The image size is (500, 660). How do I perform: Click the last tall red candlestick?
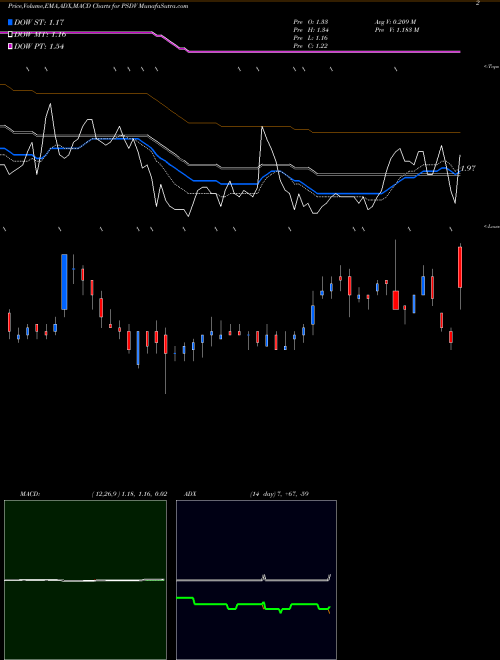(x=460, y=267)
